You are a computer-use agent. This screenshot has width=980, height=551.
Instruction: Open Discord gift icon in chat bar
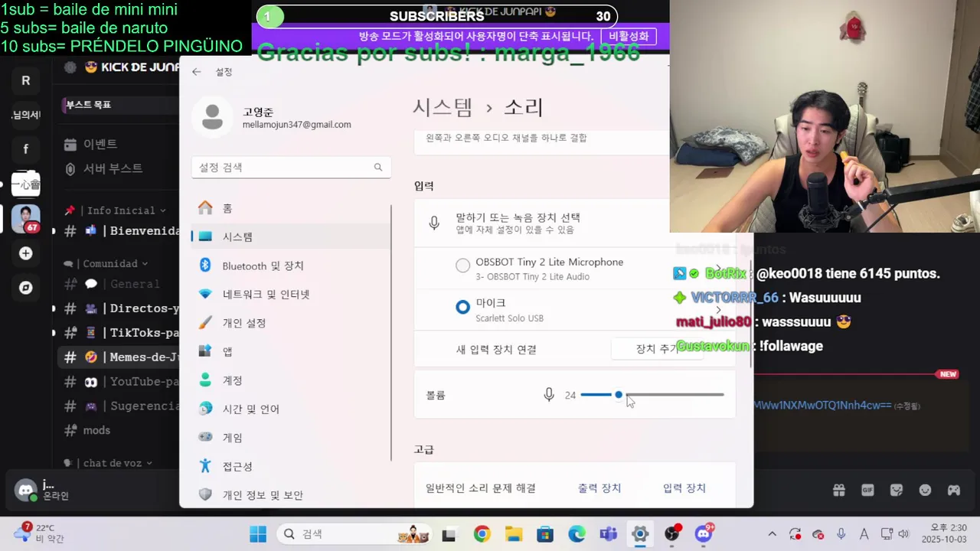[839, 491]
